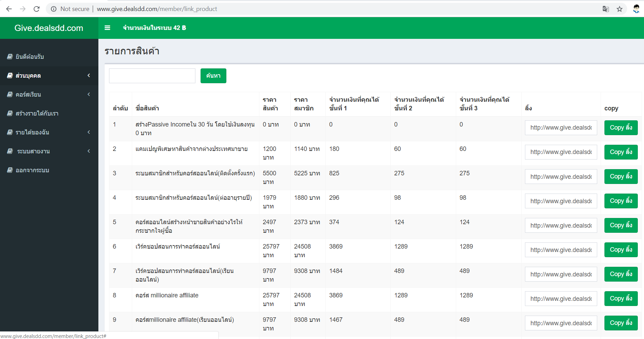Click the Give.dealsdd.com logo link

(49, 28)
